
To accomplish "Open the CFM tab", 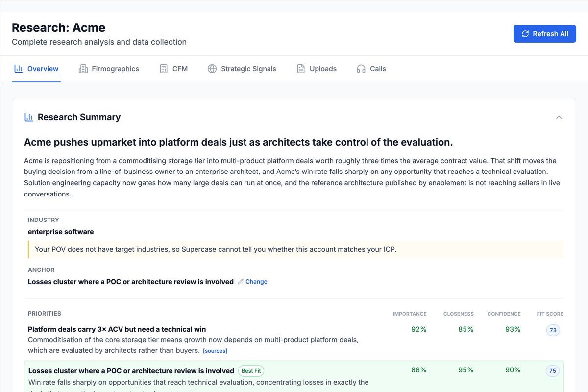I will 173,69.
